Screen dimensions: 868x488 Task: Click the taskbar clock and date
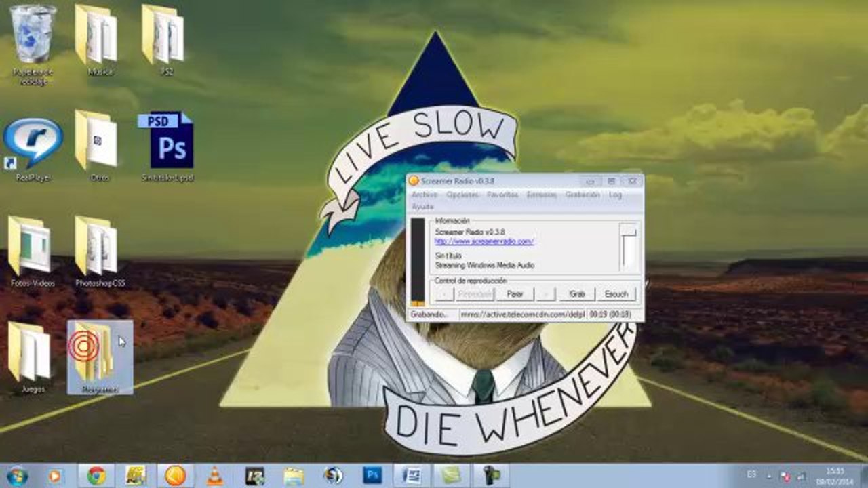(835, 476)
